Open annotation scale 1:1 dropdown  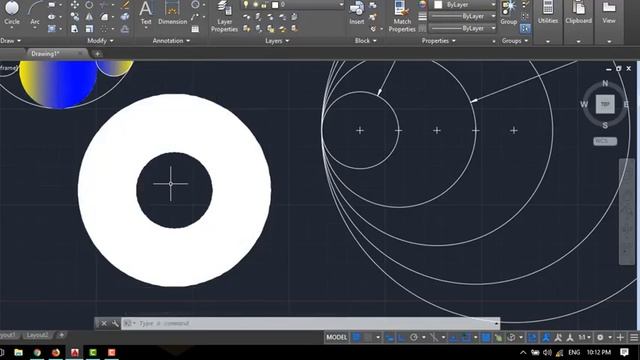tap(584, 338)
